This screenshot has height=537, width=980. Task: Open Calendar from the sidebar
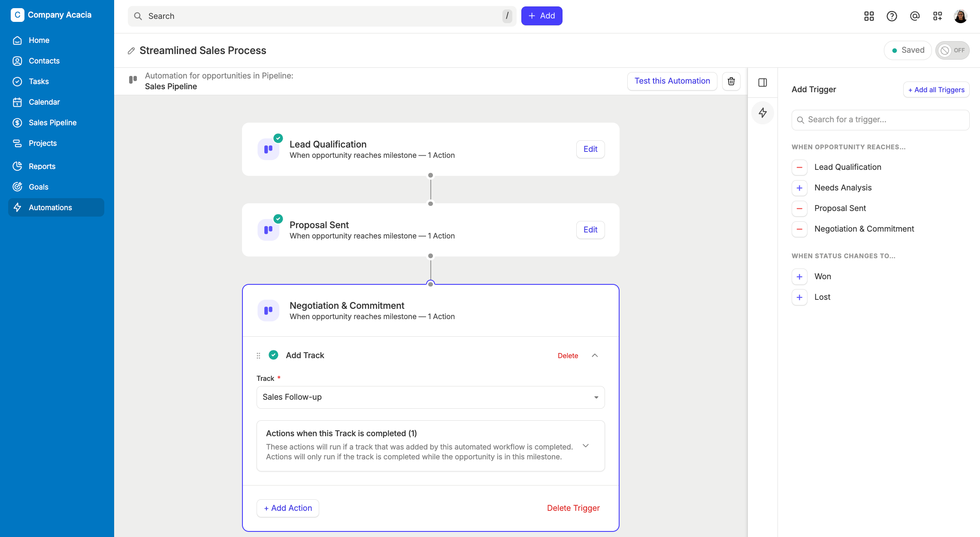pyautogui.click(x=56, y=102)
